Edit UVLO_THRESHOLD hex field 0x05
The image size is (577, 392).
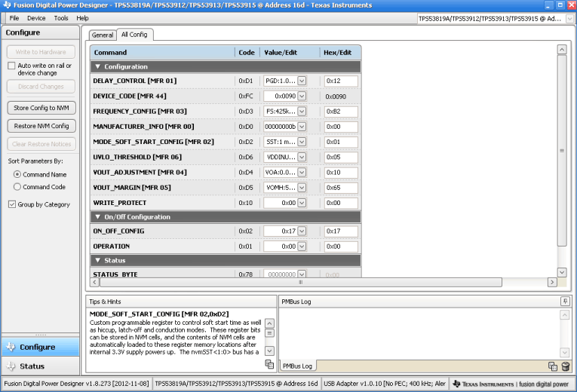pos(341,157)
